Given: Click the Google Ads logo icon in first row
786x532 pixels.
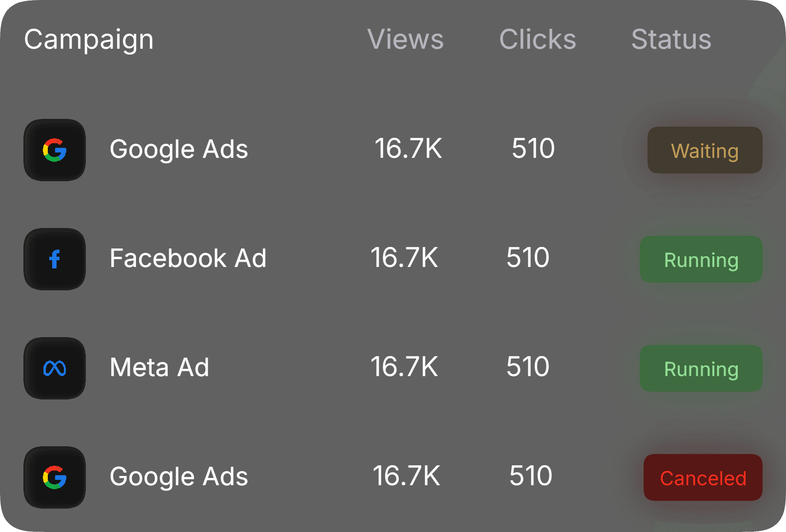Looking at the screenshot, I should pos(55,150).
